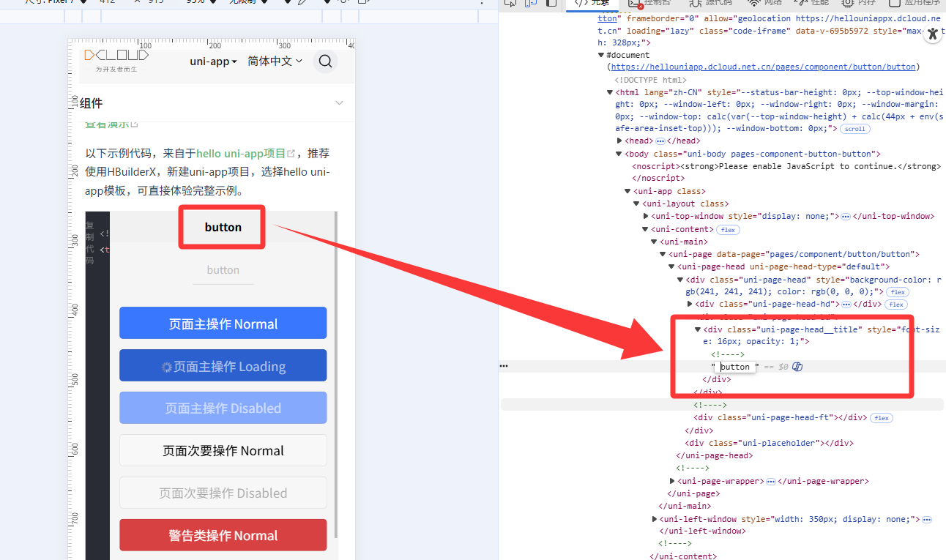Select the </noscript> closing tag
The image size is (946, 560).
(658, 178)
